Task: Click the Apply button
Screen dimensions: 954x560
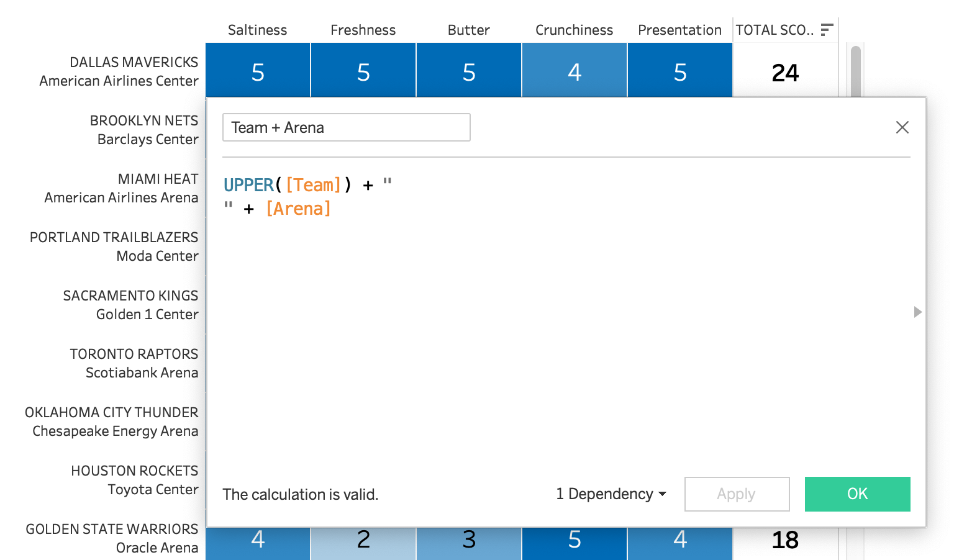Action: coord(737,494)
